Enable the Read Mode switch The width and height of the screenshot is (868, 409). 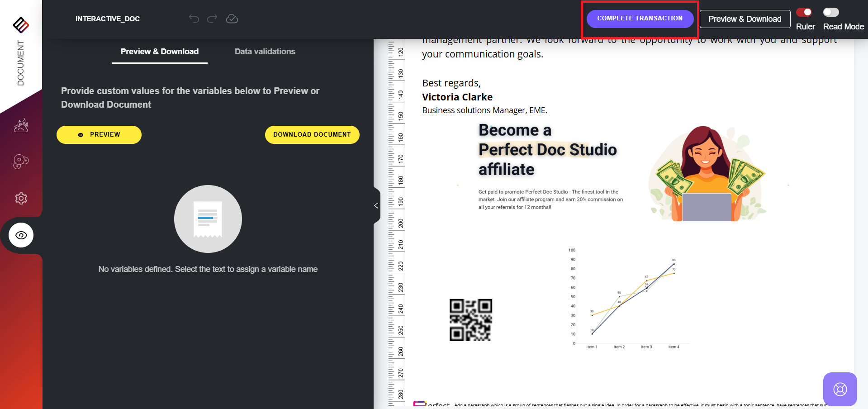pos(831,12)
